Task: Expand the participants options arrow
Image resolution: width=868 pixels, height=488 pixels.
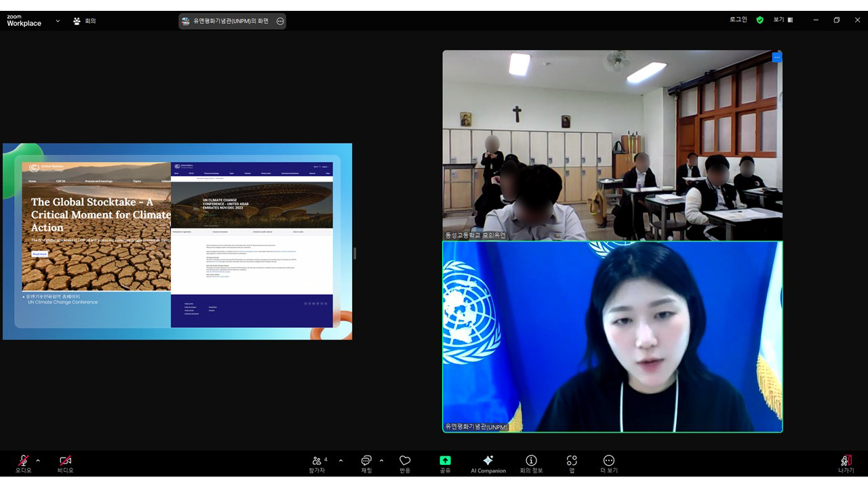Action: click(340, 460)
